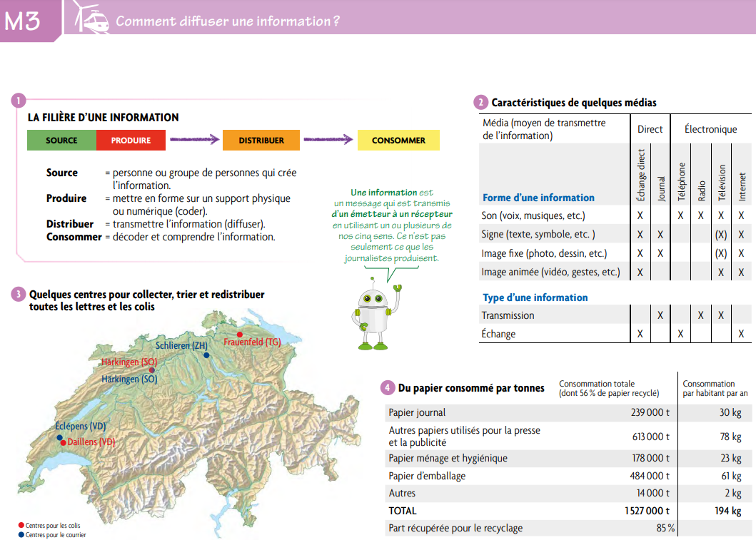
Task: Click the green robot mascot
Action: point(375,314)
